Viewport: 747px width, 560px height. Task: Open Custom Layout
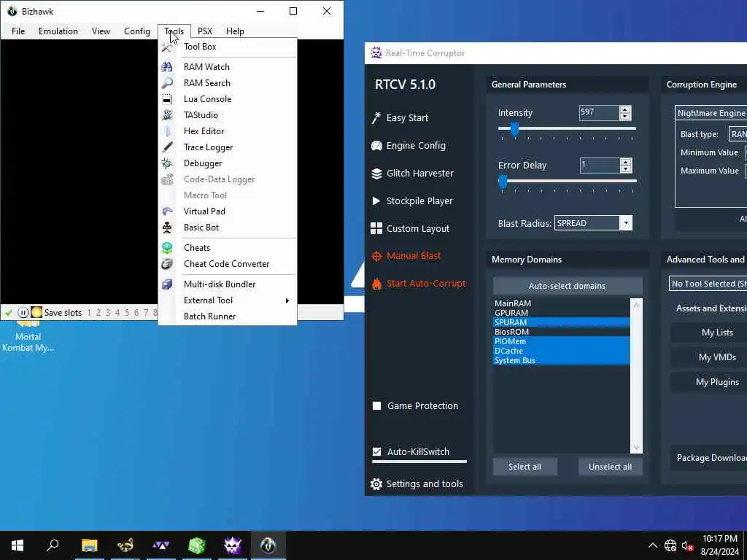click(410, 228)
